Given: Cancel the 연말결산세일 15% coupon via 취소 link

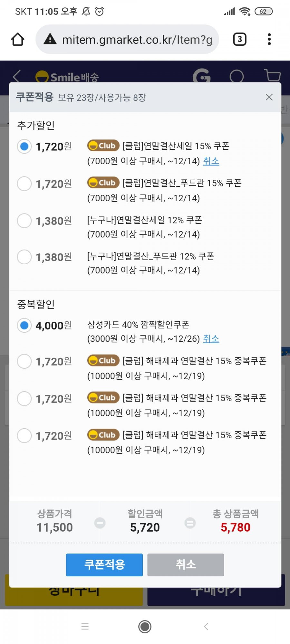Looking at the screenshot, I should tap(211, 161).
